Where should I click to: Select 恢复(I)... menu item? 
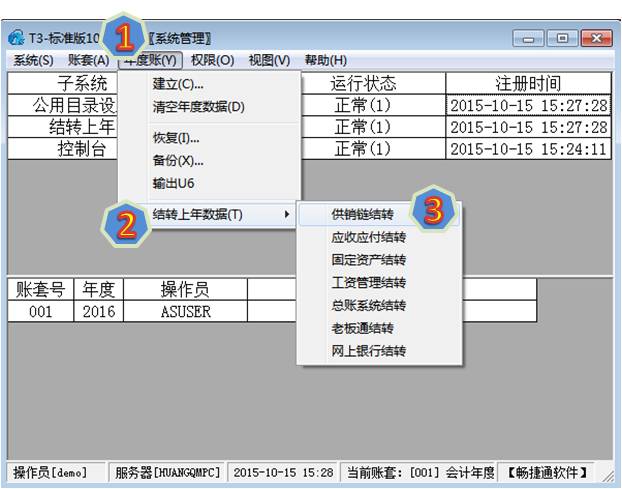[x=175, y=138]
